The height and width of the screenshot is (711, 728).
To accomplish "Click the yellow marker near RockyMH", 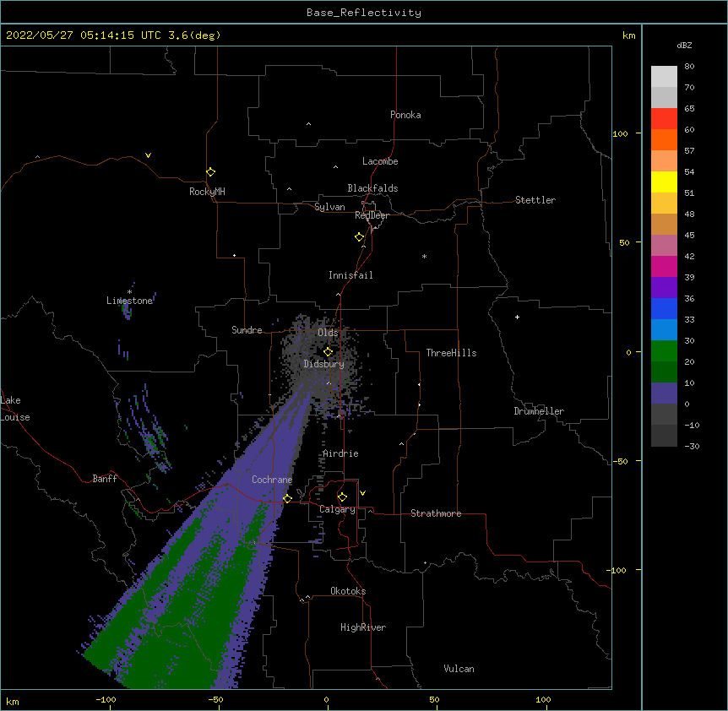I will [x=210, y=172].
